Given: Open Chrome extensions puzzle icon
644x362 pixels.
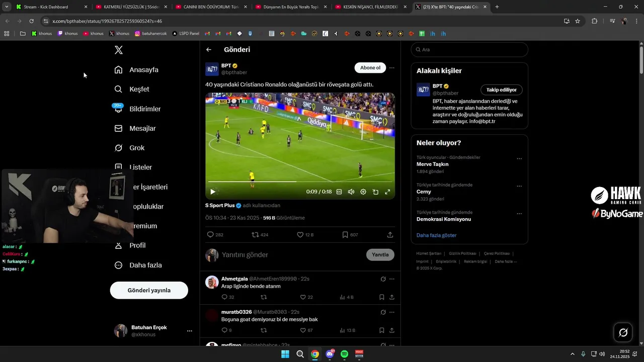Looking at the screenshot, I should point(595,21).
